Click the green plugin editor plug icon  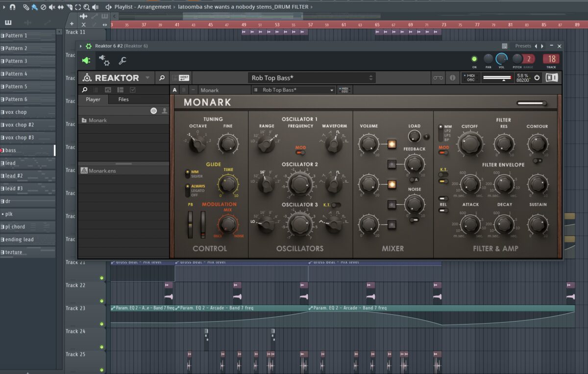click(86, 61)
